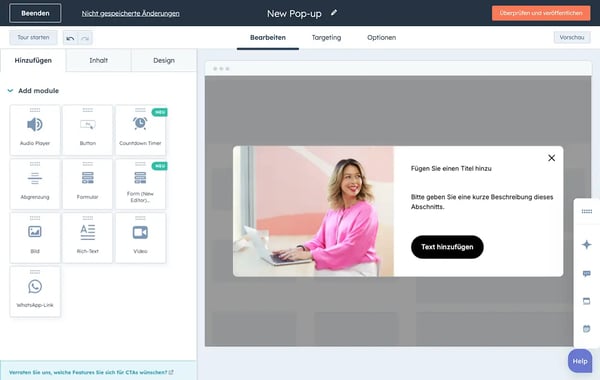The image size is (600, 380).
Task: Add the Abgrenzung divider module
Action: point(35,184)
